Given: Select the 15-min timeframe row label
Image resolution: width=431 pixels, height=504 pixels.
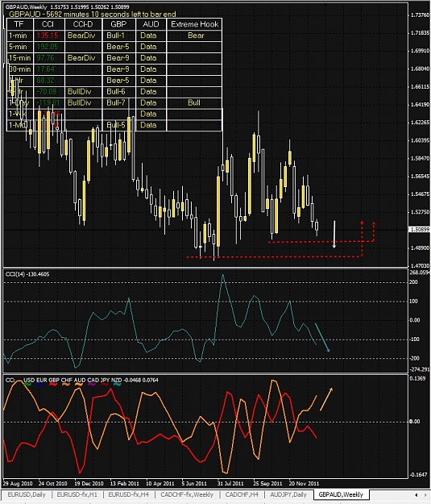Looking at the screenshot, I should [19, 58].
